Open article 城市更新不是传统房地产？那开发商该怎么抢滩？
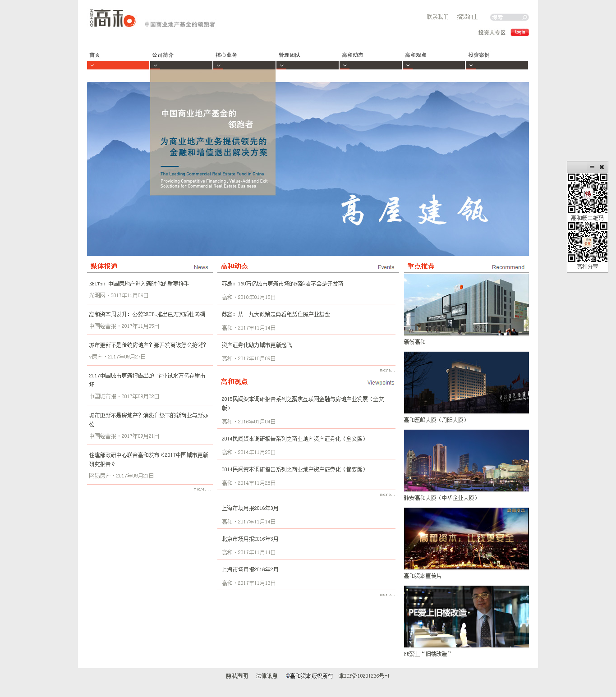The image size is (616, 697). [147, 345]
